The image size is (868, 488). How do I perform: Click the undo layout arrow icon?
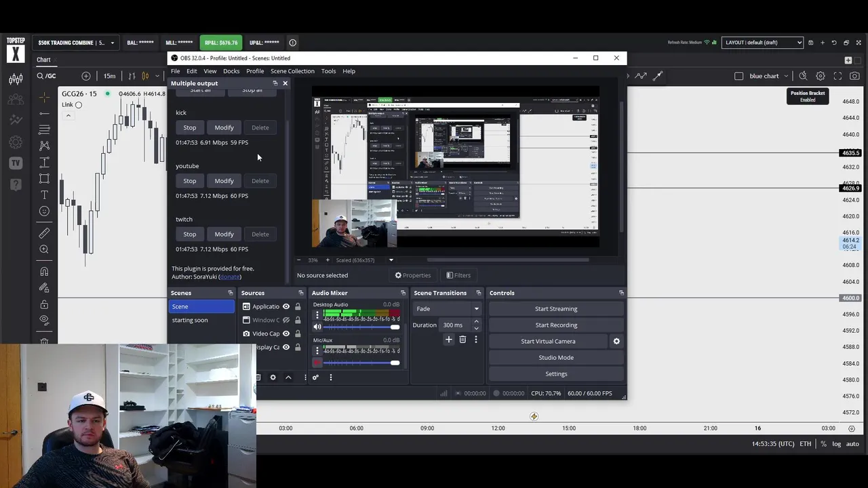pyautogui.click(x=834, y=43)
